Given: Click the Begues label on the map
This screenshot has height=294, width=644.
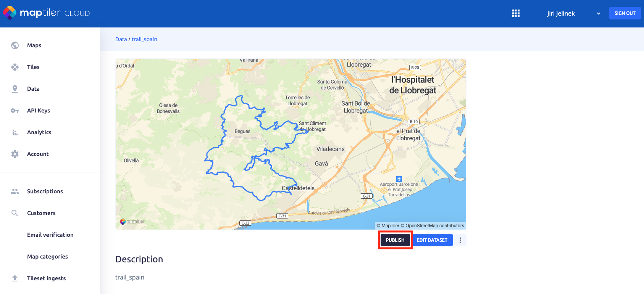Looking at the screenshot, I should tap(242, 131).
